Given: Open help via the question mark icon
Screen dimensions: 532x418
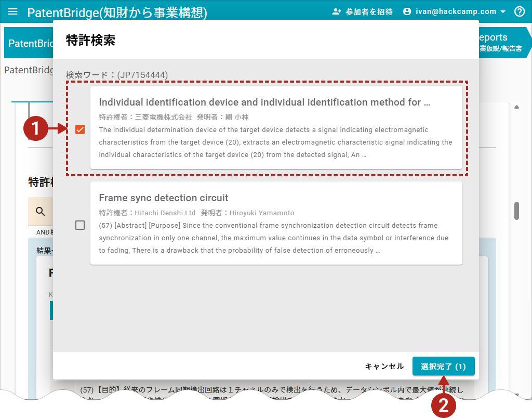Looking at the screenshot, I should pos(520,11).
